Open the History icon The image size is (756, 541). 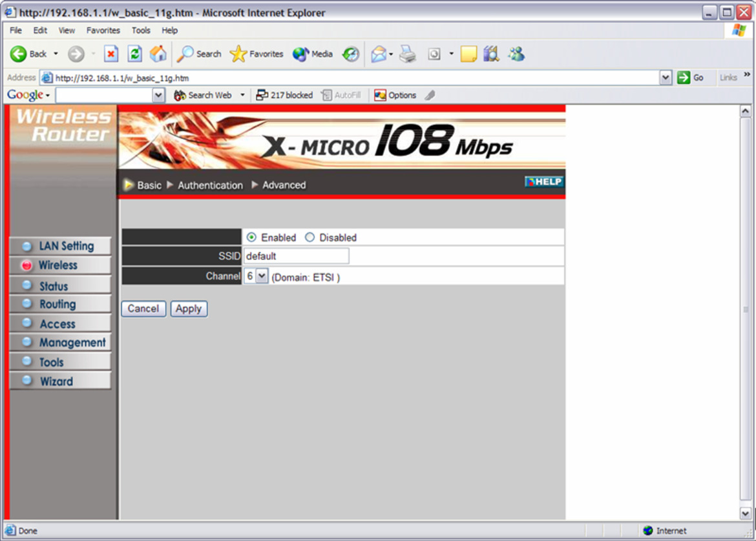[350, 54]
